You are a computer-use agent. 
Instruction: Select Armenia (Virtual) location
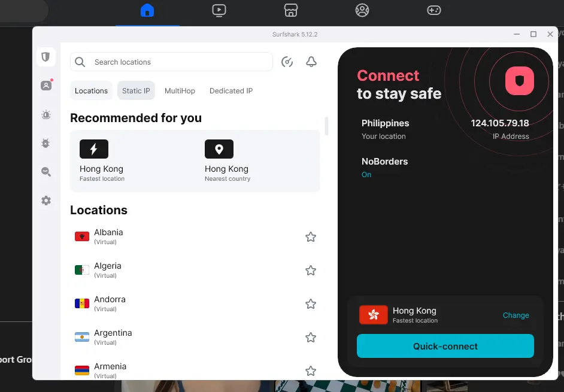(x=195, y=371)
